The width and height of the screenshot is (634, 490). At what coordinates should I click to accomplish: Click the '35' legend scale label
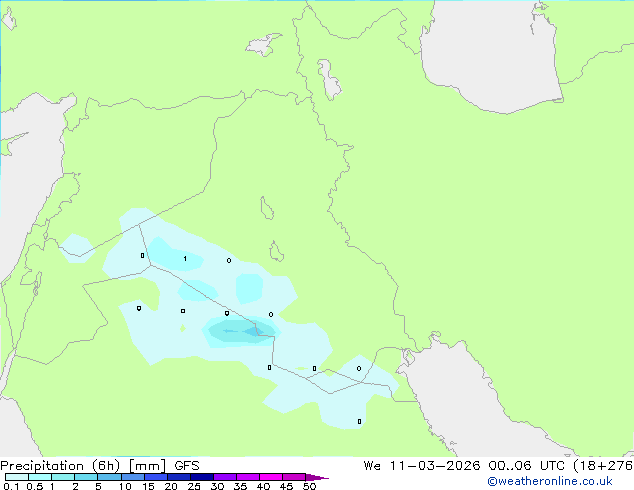[240, 486]
